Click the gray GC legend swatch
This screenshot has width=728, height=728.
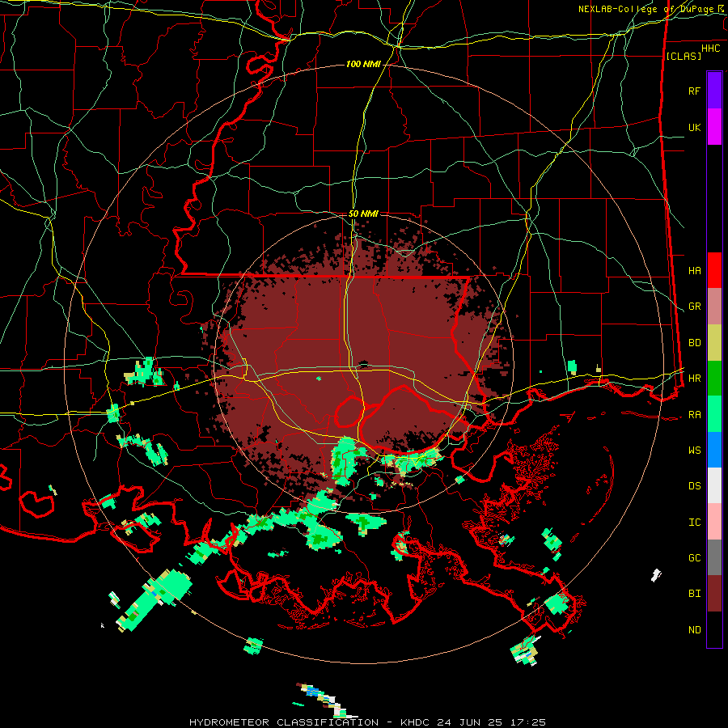714,557
